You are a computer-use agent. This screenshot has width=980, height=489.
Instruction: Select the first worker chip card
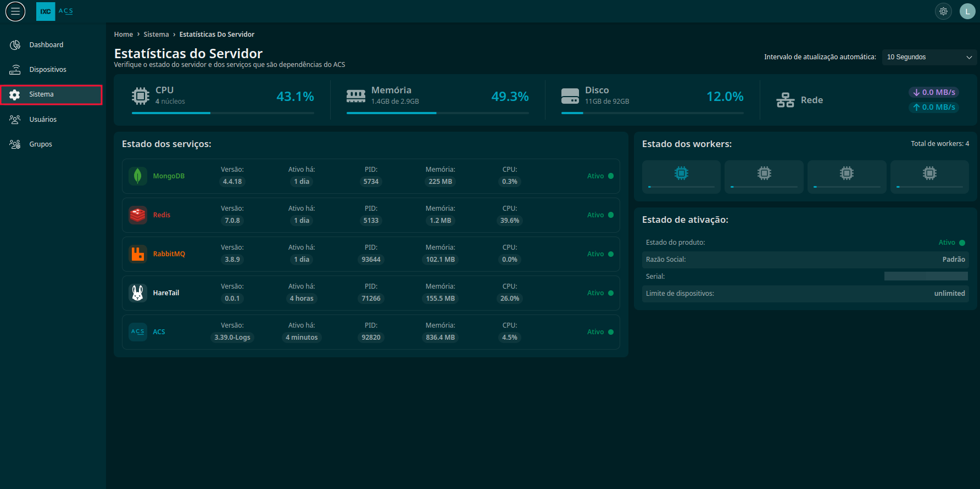click(x=681, y=177)
